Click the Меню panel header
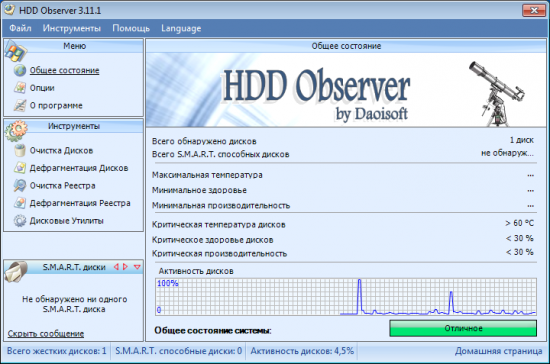This screenshot has height=364, width=550. [x=74, y=46]
